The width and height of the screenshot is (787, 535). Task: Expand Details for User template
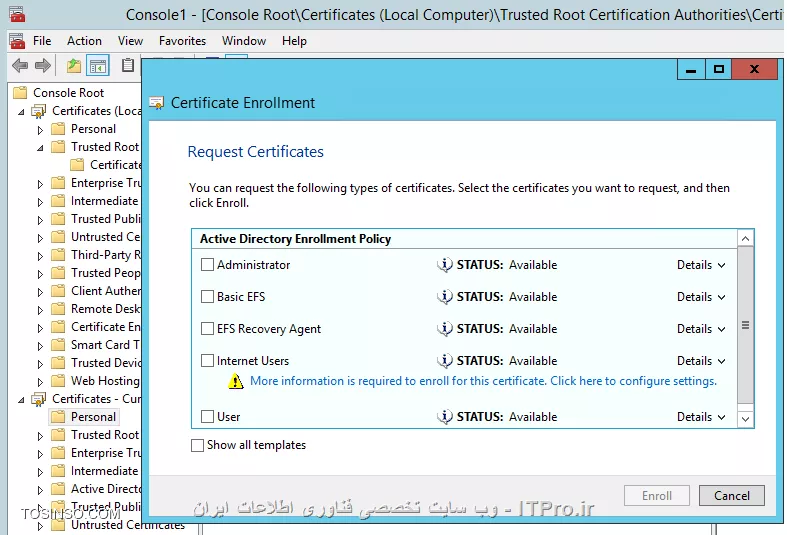coord(701,417)
